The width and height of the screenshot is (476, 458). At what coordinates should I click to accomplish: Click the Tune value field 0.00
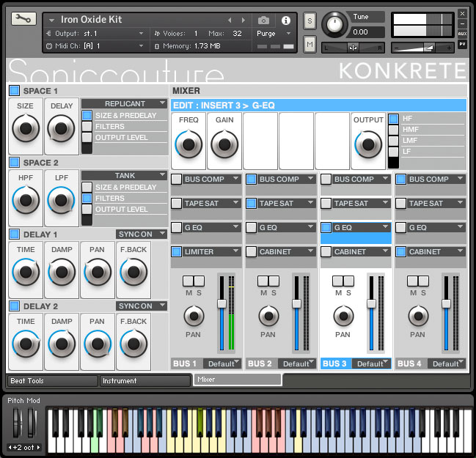click(367, 32)
